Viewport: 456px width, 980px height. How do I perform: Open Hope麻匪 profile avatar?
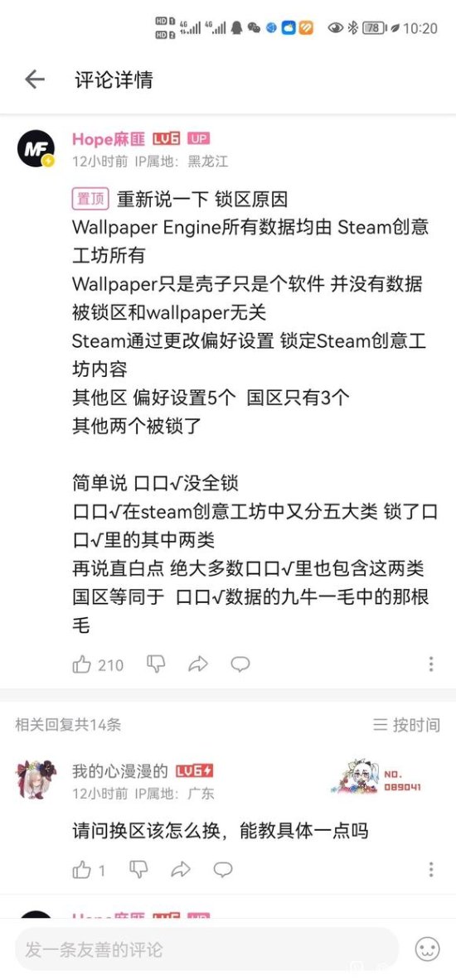point(36,148)
